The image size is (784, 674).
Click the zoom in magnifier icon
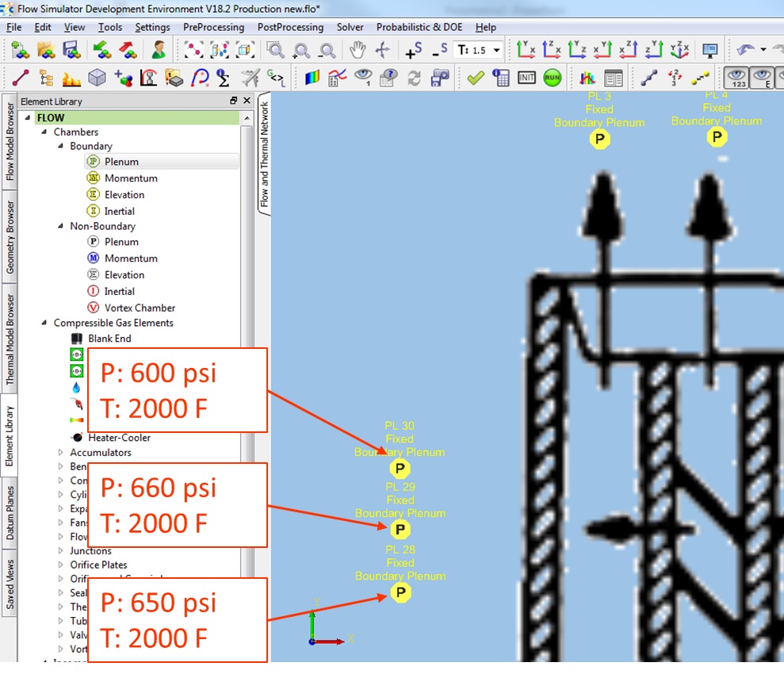click(x=301, y=50)
